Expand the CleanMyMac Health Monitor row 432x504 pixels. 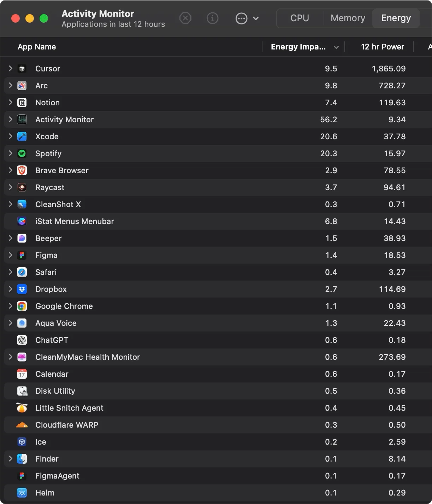point(10,357)
